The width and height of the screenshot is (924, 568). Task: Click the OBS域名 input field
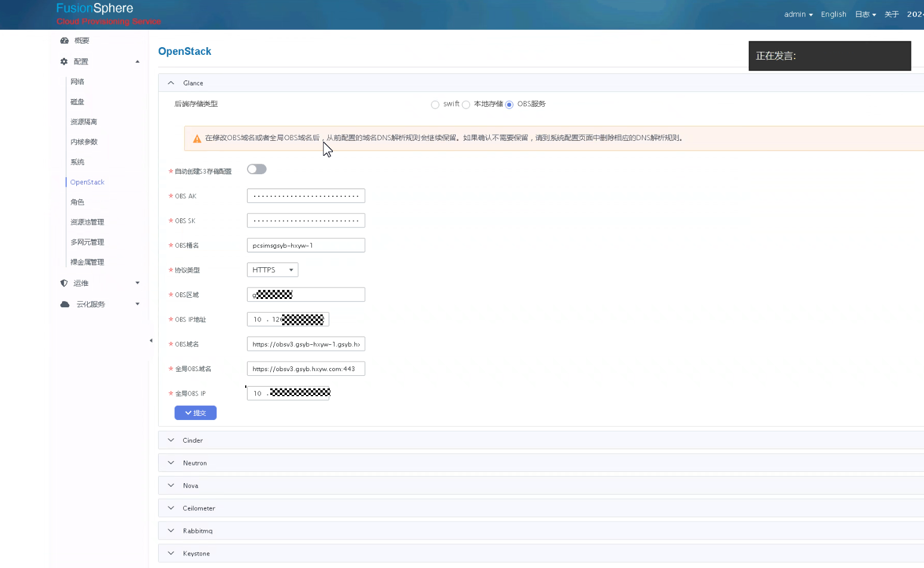pos(306,344)
